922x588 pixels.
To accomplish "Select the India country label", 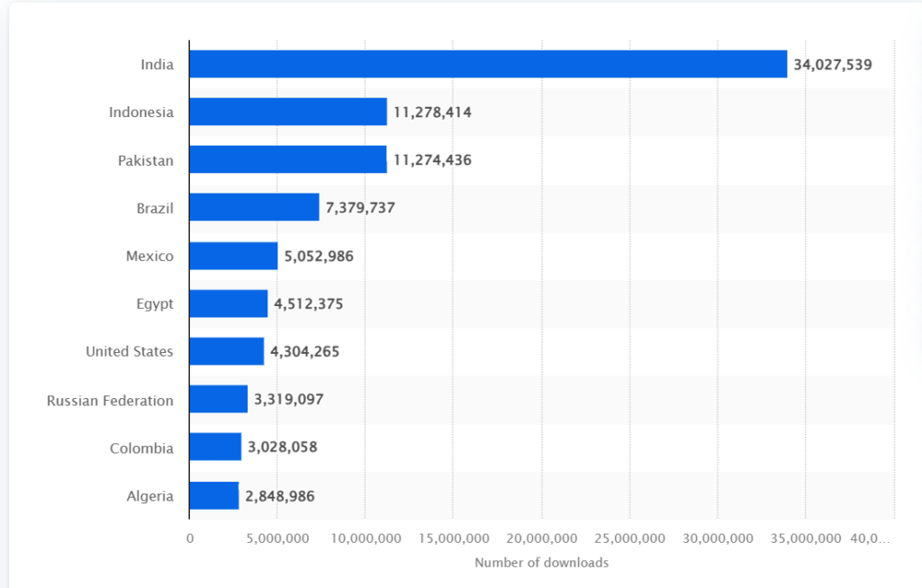I will pyautogui.click(x=157, y=65).
